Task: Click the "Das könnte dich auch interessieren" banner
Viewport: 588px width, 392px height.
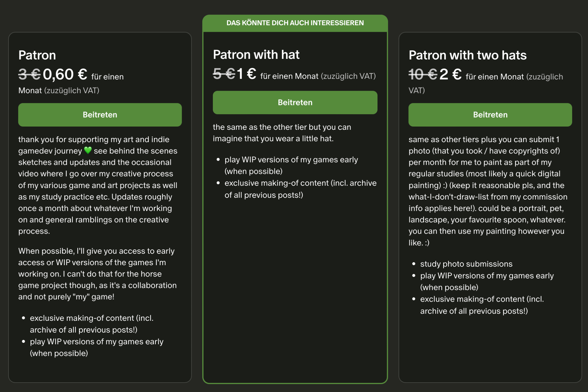Action: click(x=295, y=23)
